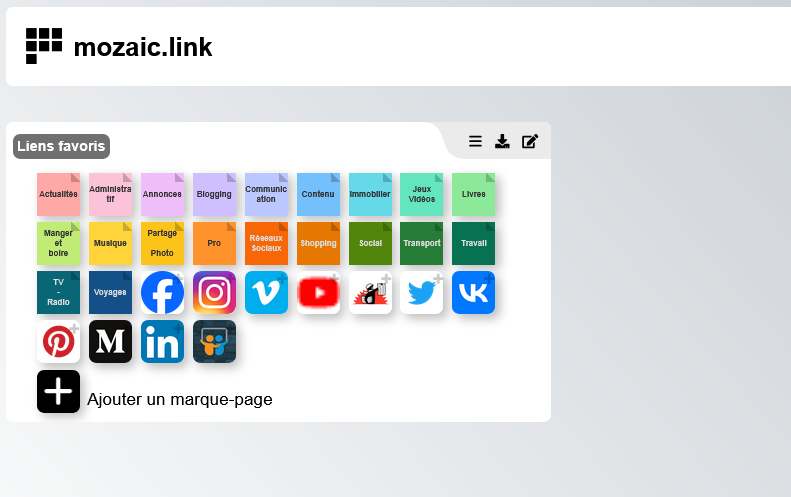Open the Immobilier folder tile
Screen dimensions: 791x497
pyautogui.click(x=370, y=194)
